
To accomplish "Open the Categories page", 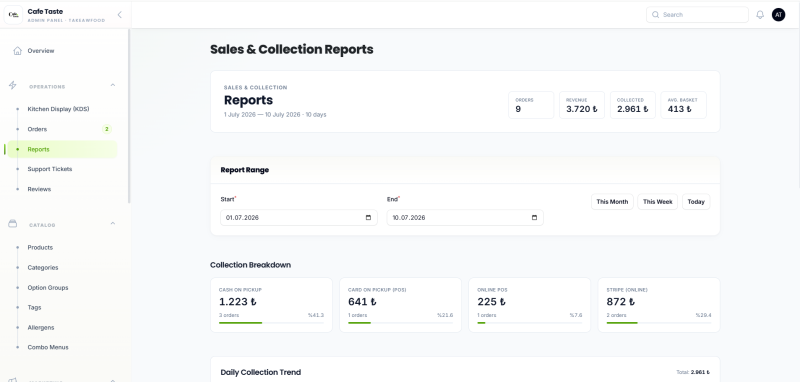I will coord(43,267).
